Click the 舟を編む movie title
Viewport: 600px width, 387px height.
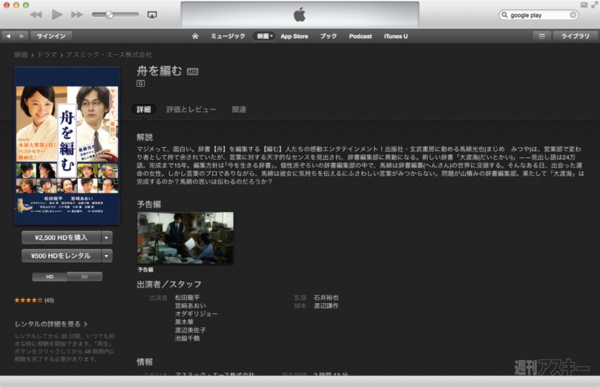coord(159,71)
